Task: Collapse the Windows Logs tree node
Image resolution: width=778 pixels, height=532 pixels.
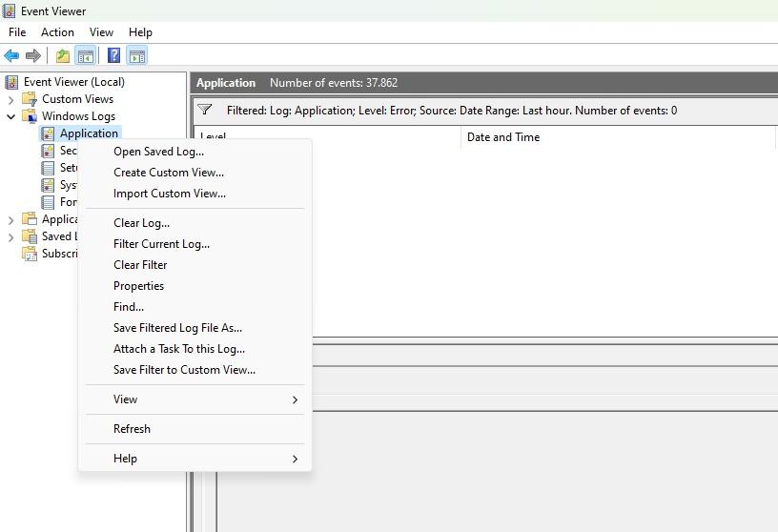Action: tap(11, 116)
